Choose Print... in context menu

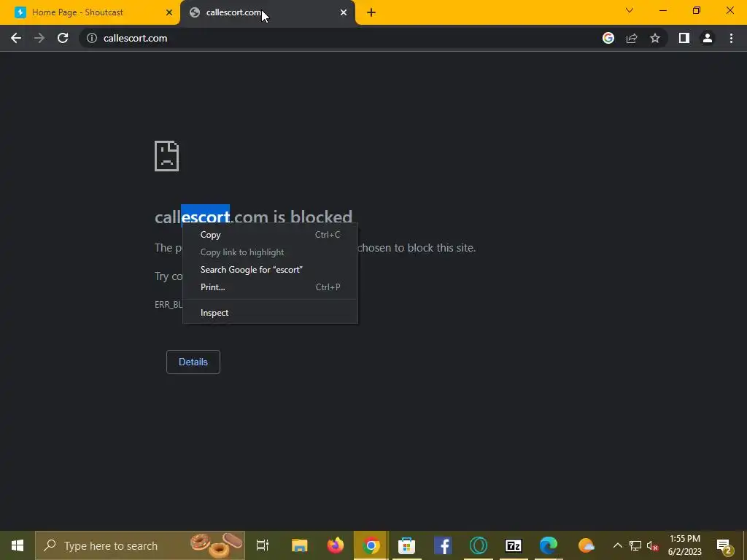pos(270,287)
